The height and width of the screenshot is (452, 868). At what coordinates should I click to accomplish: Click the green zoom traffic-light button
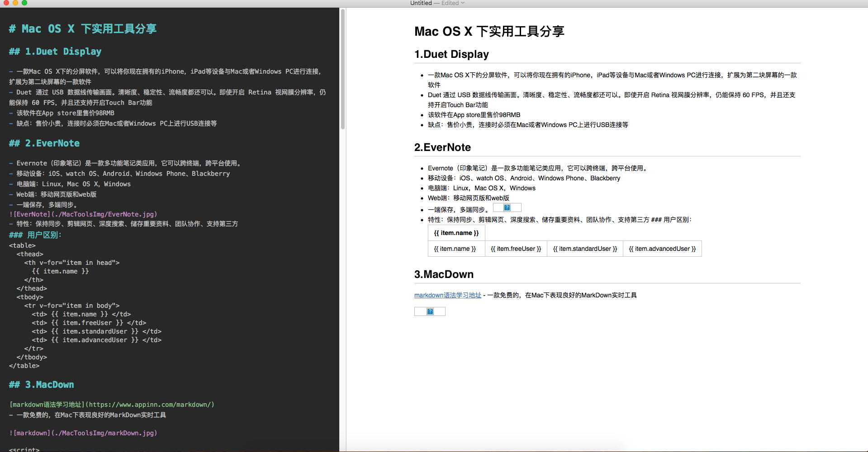pyautogui.click(x=24, y=3)
